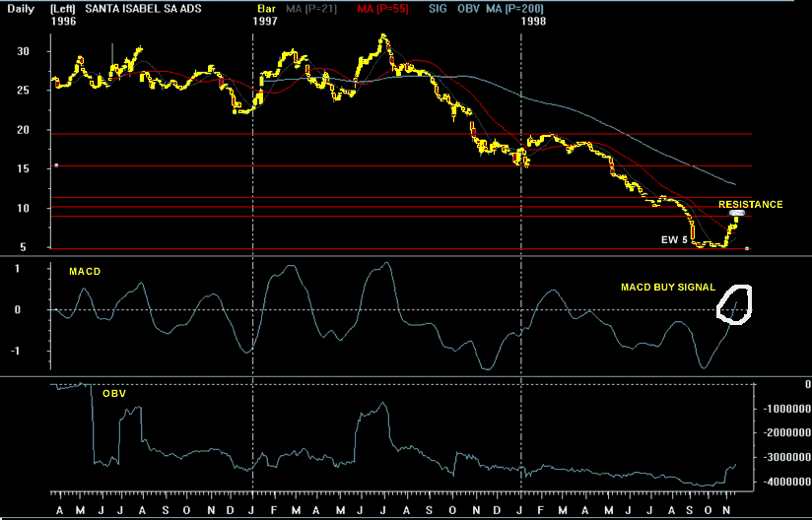Image resolution: width=812 pixels, height=520 pixels.
Task: Click the "MA (P=200)" legend entry
Action: pos(514,9)
